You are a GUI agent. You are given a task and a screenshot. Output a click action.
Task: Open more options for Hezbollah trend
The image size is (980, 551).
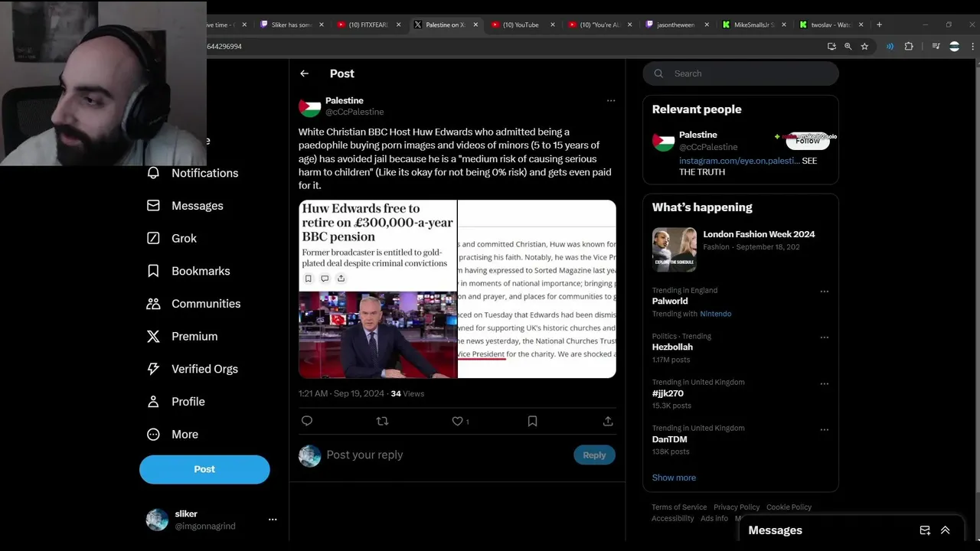click(825, 337)
